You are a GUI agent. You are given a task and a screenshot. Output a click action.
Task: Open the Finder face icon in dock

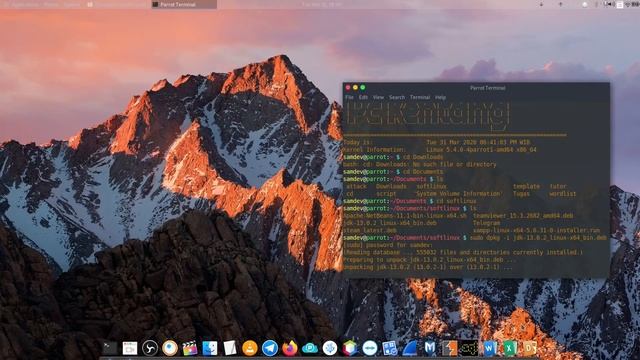point(210,348)
